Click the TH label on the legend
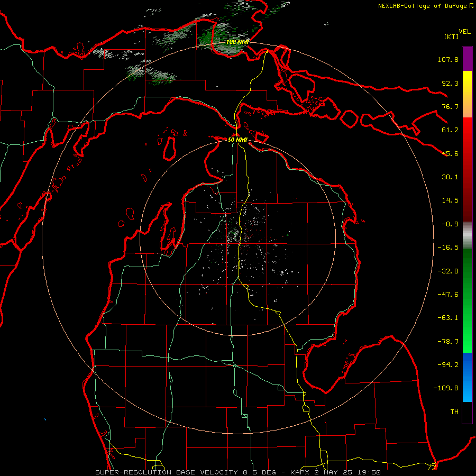The width and height of the screenshot is (476, 476). [454, 412]
